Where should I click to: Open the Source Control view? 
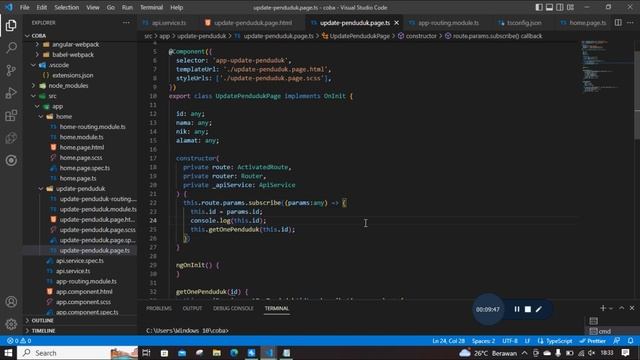tap(11, 70)
